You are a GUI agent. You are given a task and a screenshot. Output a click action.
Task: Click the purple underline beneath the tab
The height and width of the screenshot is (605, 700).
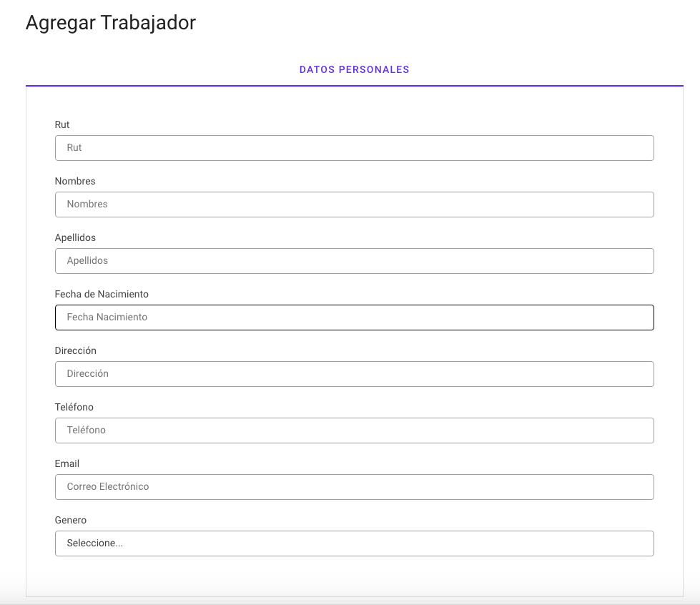click(x=354, y=86)
